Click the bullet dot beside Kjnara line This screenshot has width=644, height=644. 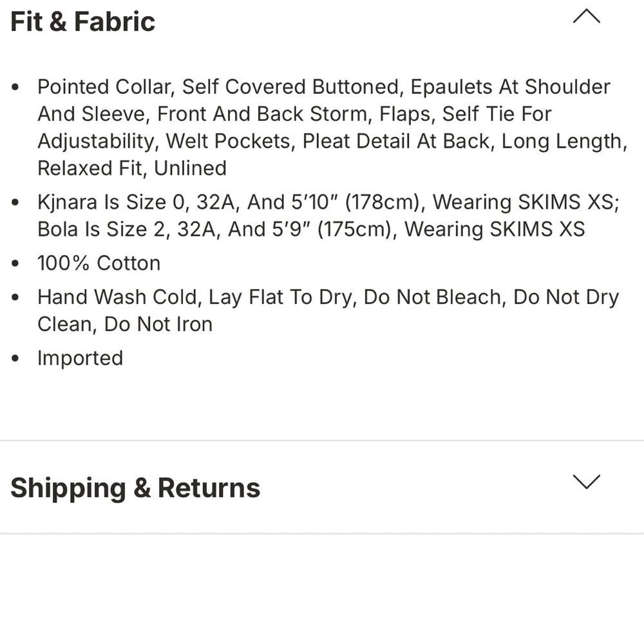[15, 202]
